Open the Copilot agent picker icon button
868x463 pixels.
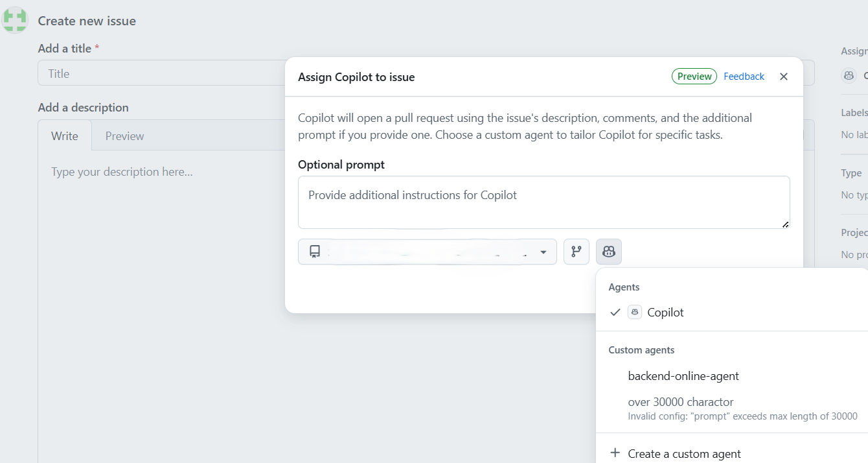[x=608, y=252]
